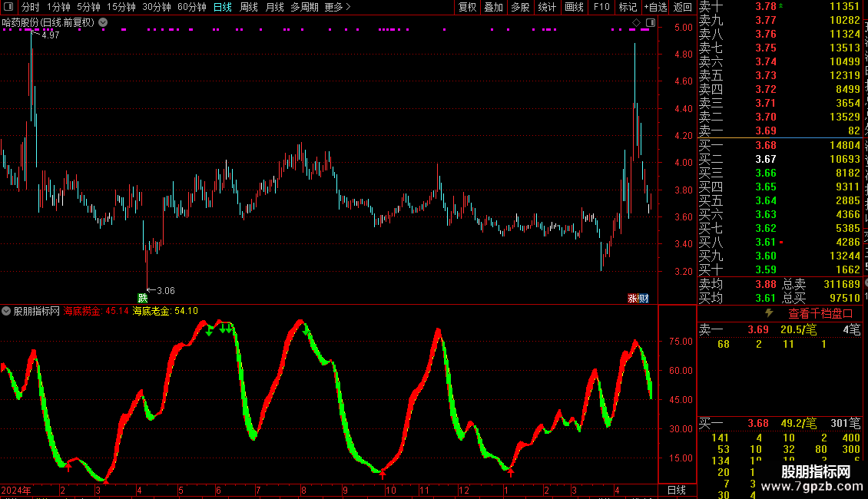The image size is (868, 499).
Task: Click the green 跌 marker below the chart
Action: pyautogui.click(x=143, y=298)
